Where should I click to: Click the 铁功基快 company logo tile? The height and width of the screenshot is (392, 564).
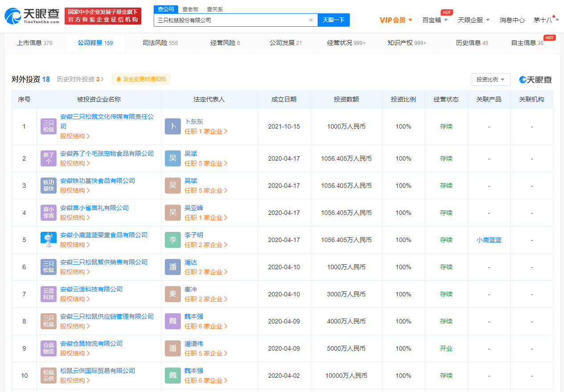point(49,186)
